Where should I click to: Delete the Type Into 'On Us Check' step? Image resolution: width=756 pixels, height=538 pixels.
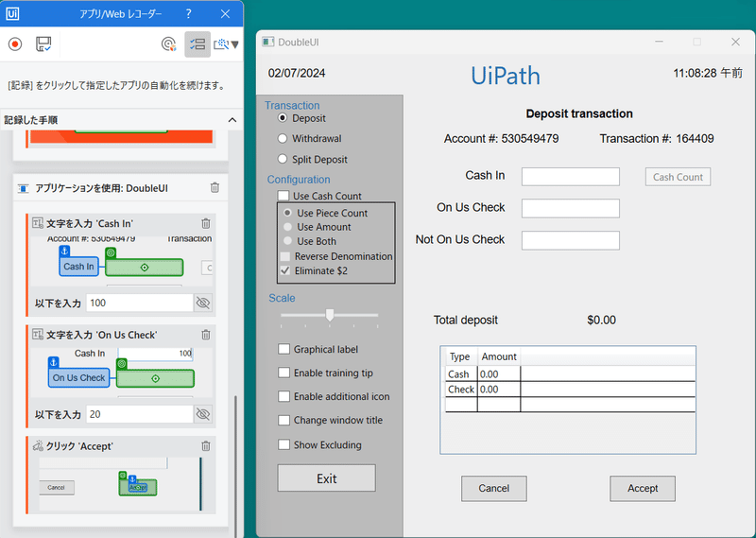(206, 335)
